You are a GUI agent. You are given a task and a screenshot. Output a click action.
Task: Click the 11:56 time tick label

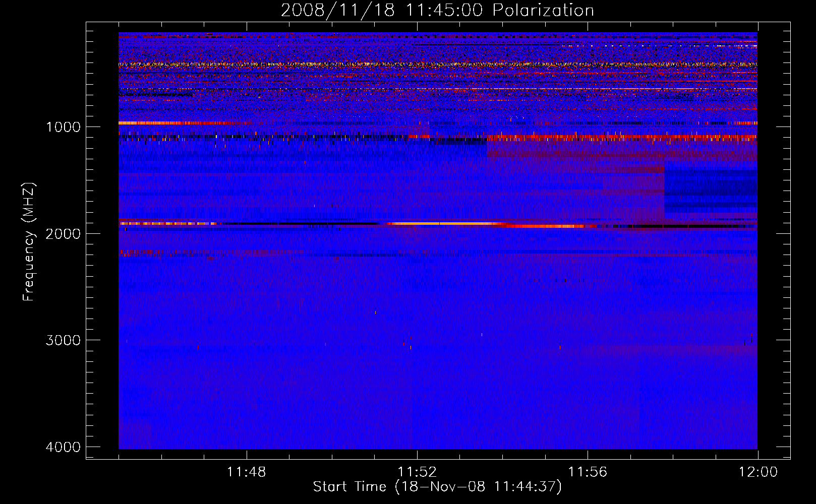click(588, 472)
